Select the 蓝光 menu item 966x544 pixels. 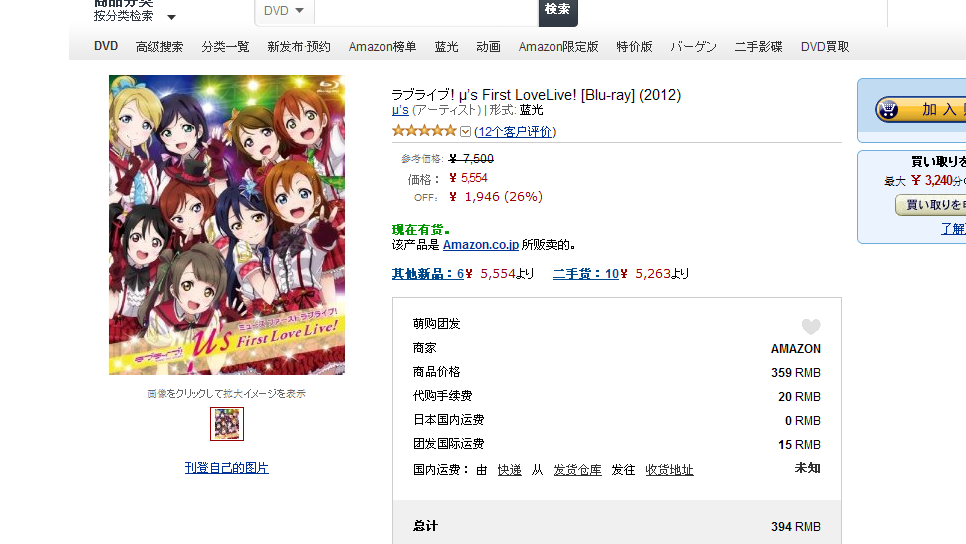point(446,47)
